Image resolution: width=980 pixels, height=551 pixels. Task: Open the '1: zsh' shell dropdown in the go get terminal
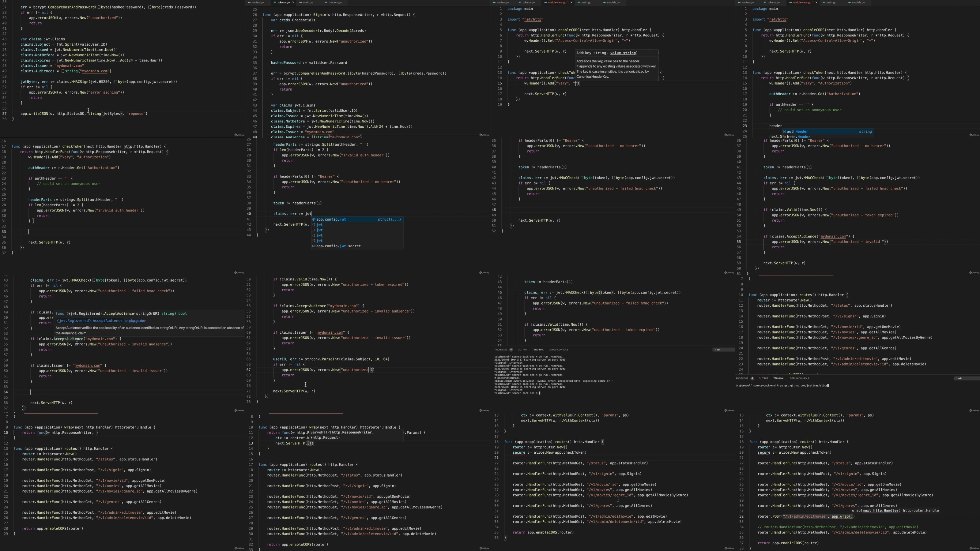click(966, 378)
